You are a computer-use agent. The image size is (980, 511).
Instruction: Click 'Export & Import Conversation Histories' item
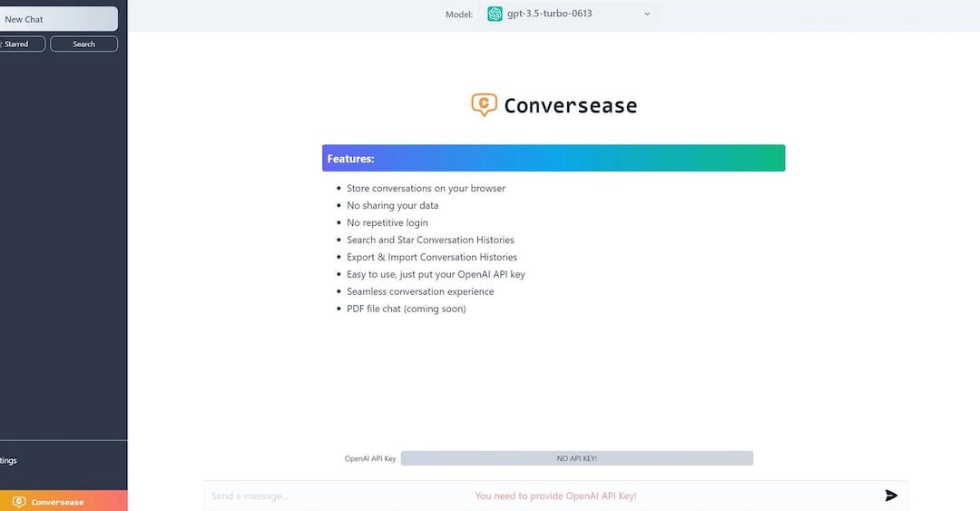click(432, 257)
